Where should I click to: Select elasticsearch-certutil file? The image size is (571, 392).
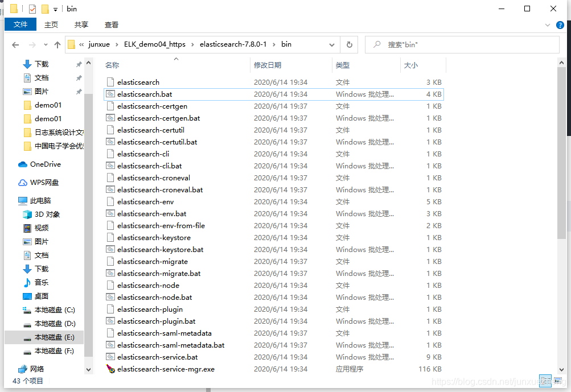point(151,130)
